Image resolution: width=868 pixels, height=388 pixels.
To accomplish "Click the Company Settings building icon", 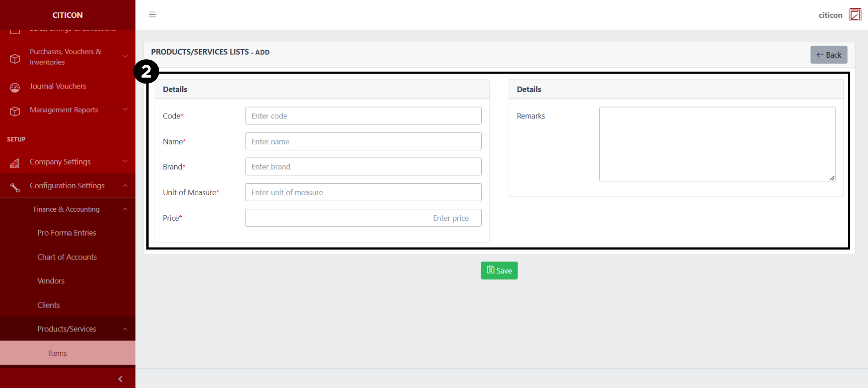I will click(x=15, y=163).
